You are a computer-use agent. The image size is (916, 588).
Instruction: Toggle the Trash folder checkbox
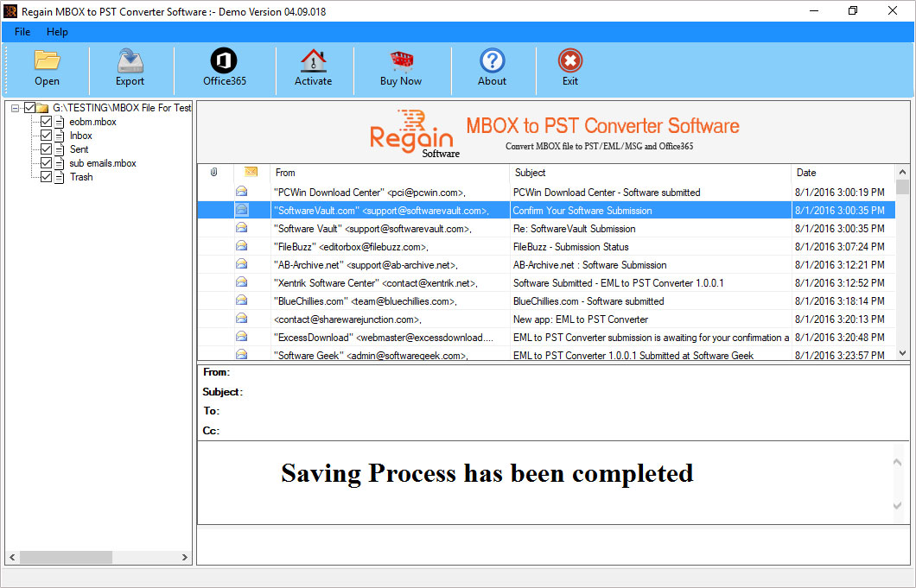point(46,176)
